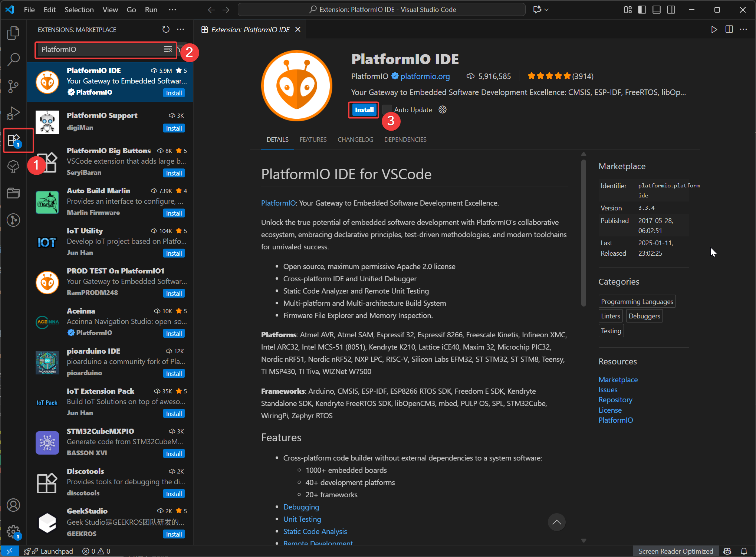Open extension manage gear dropdown

click(443, 109)
